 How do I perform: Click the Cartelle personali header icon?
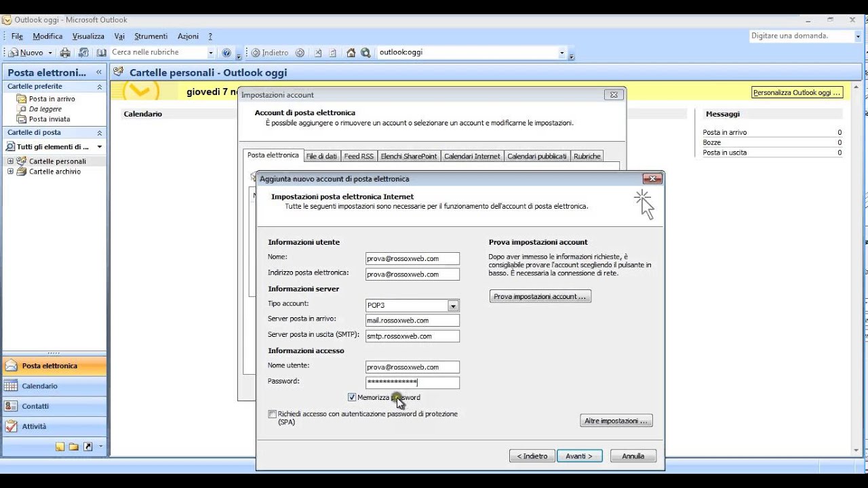coord(118,72)
